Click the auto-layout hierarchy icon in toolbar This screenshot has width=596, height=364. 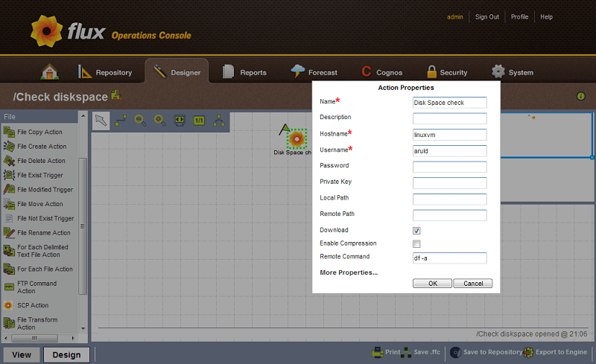click(219, 121)
